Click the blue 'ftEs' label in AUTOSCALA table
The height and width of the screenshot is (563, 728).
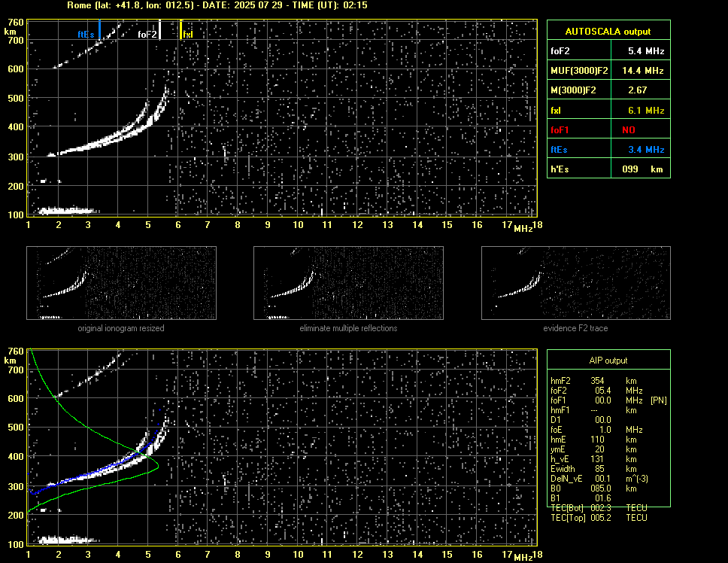(x=559, y=150)
